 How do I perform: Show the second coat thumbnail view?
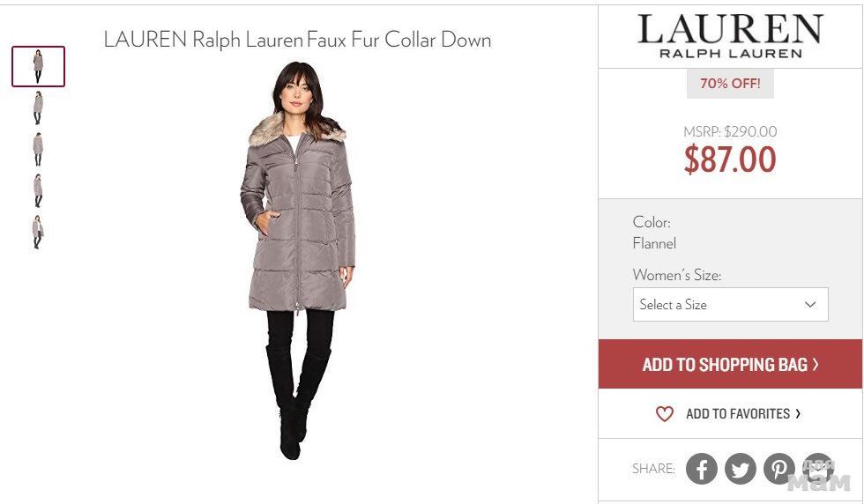point(38,108)
